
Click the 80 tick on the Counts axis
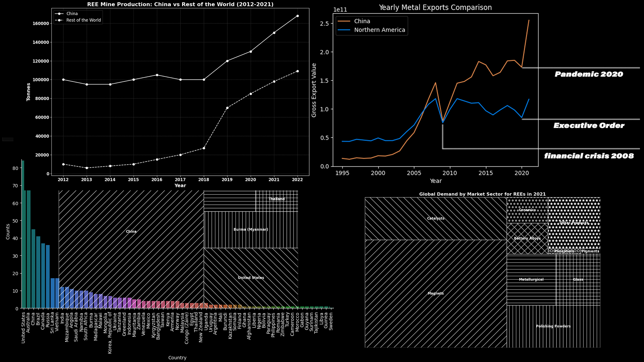point(15,168)
